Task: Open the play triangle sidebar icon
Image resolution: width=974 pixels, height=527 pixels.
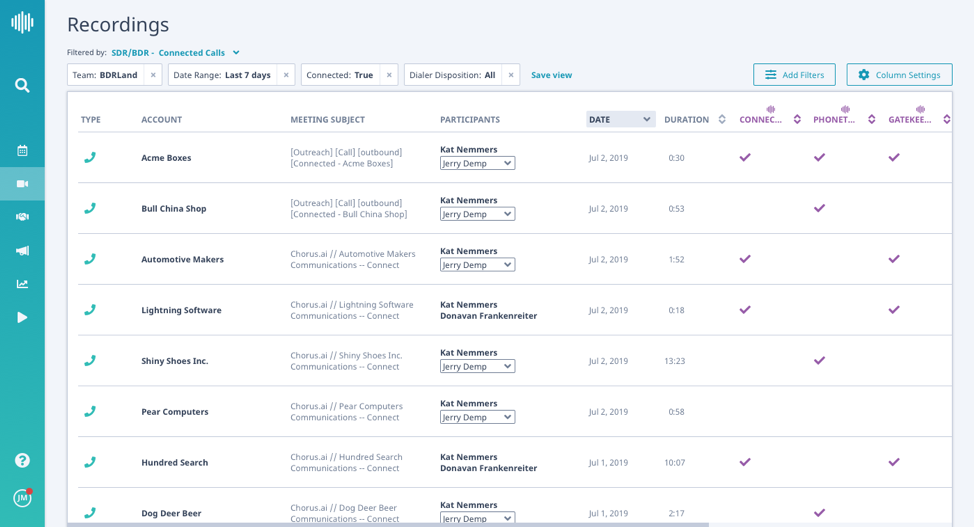Action: (x=22, y=318)
